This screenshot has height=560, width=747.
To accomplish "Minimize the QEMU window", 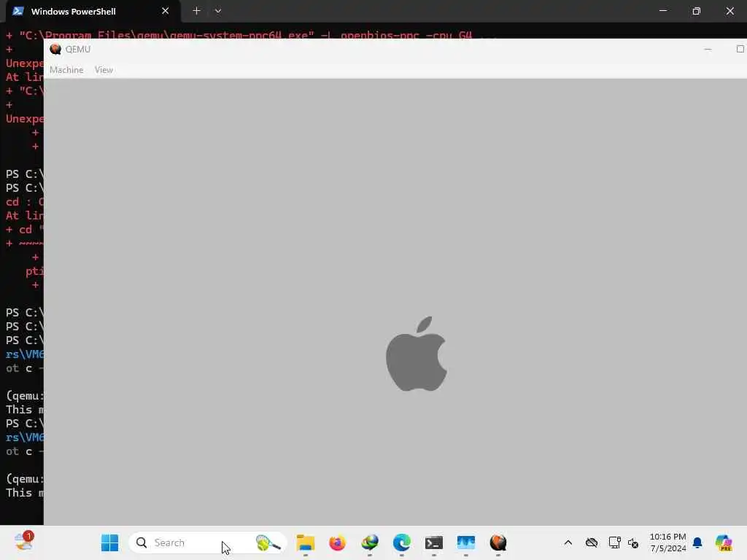I will 708,49.
